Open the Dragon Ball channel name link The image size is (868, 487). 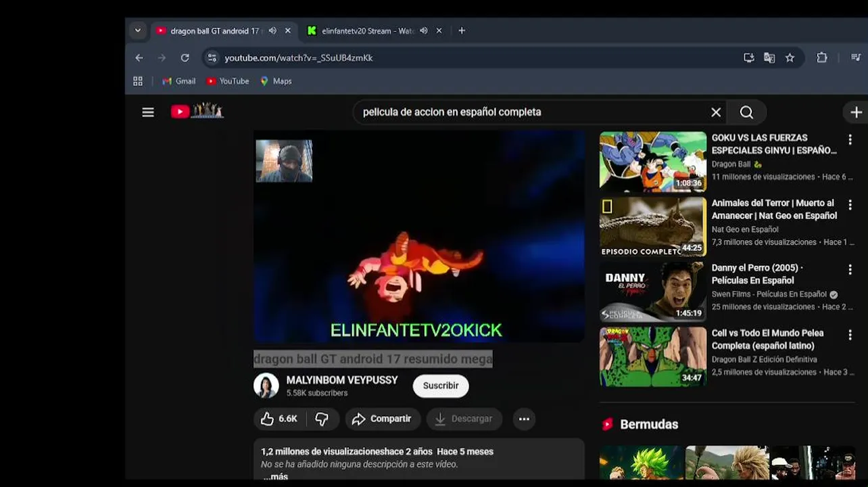(x=731, y=164)
